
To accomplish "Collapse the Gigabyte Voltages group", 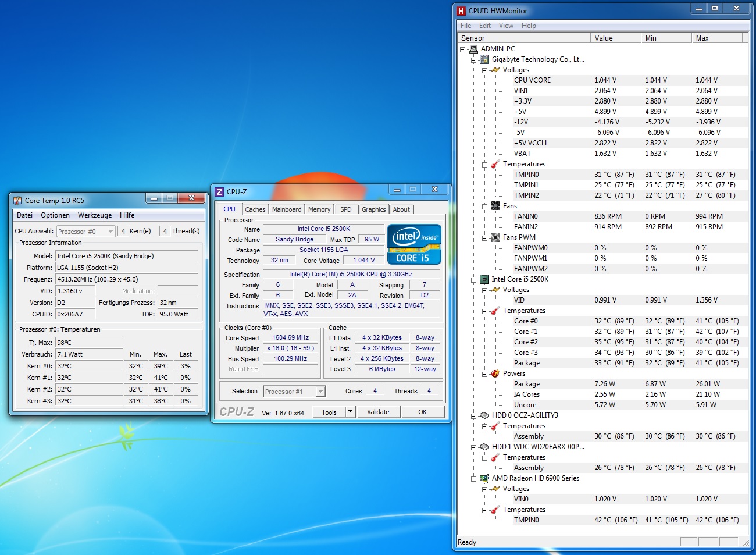I will click(x=485, y=70).
